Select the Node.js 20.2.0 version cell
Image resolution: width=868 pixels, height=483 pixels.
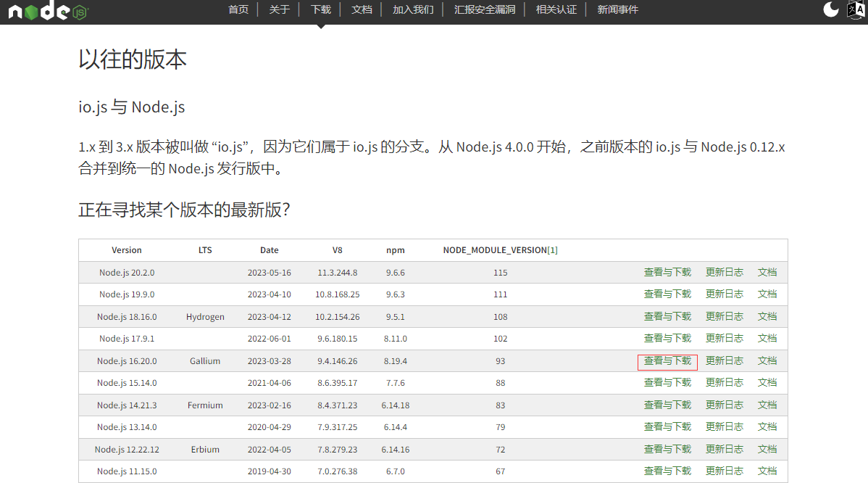pos(127,273)
